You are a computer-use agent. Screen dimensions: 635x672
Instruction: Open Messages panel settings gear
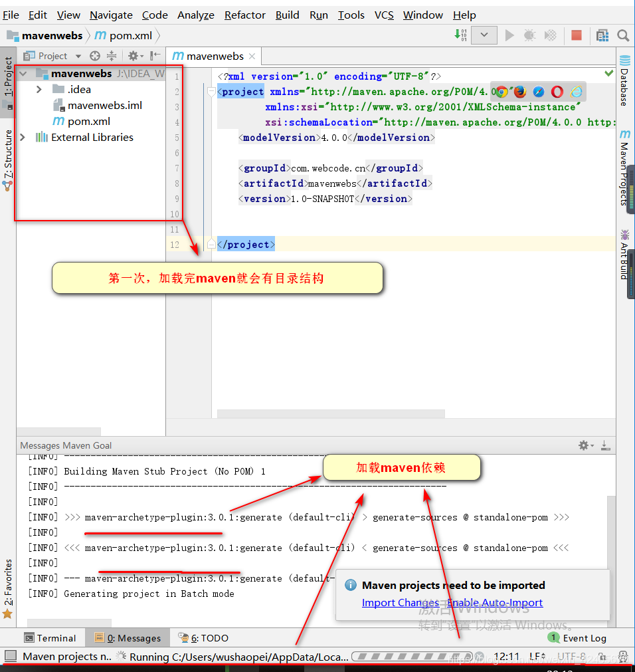586,445
